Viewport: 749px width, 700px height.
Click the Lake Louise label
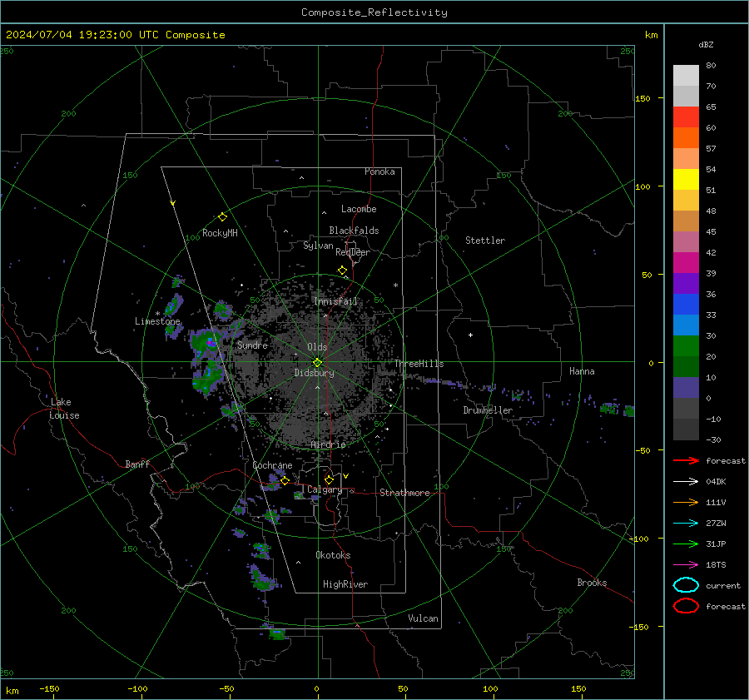pos(64,409)
